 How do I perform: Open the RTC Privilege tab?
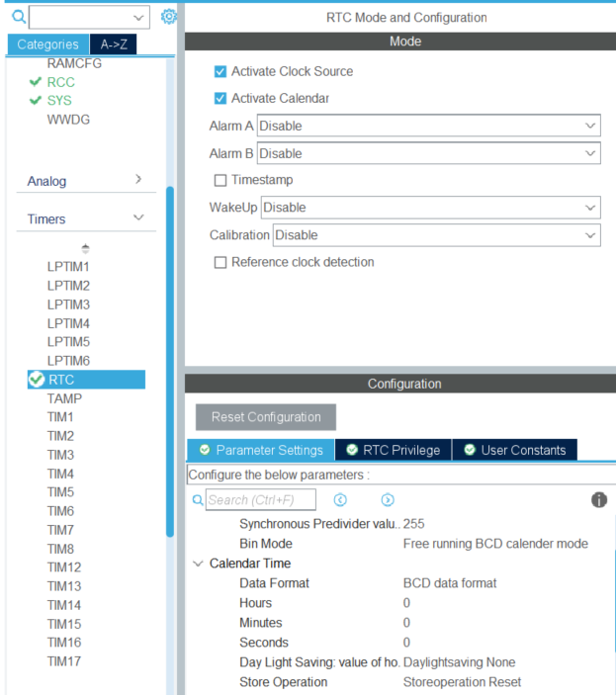coord(394,450)
